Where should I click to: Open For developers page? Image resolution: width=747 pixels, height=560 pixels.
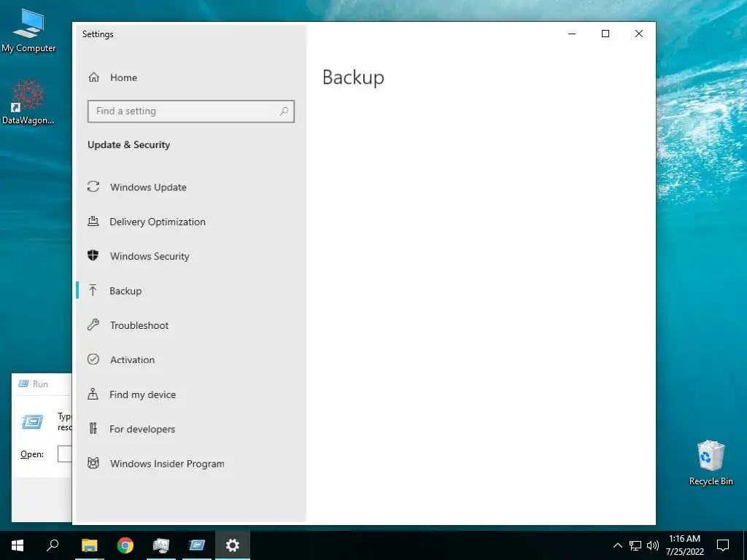click(190, 429)
